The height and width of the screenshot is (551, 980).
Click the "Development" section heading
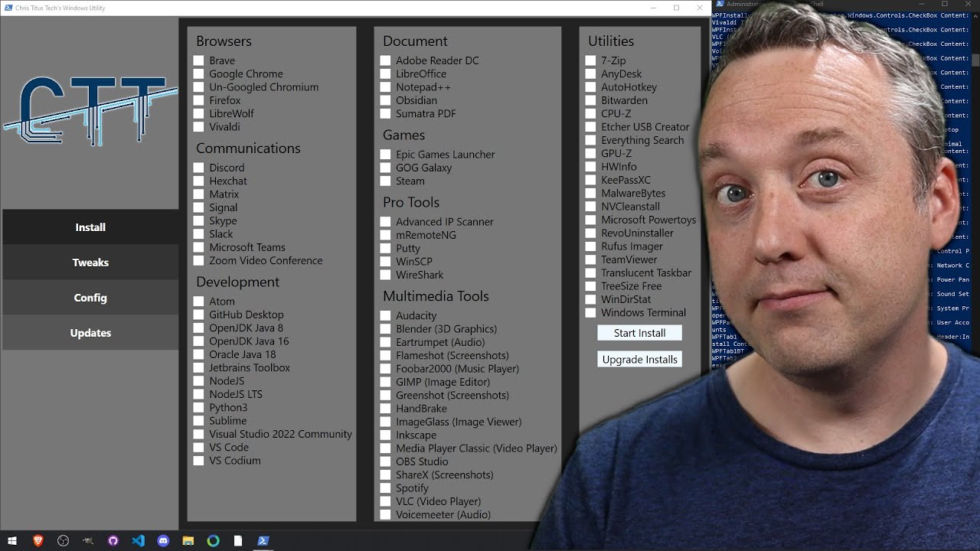238,282
